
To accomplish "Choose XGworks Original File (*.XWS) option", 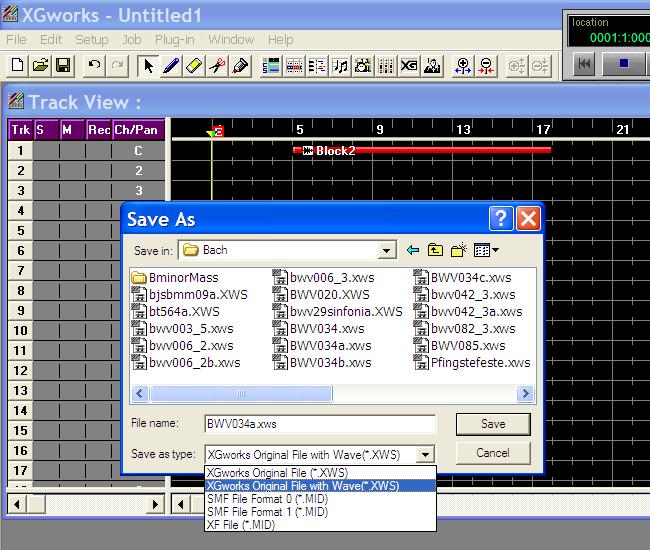I will coord(320,473).
